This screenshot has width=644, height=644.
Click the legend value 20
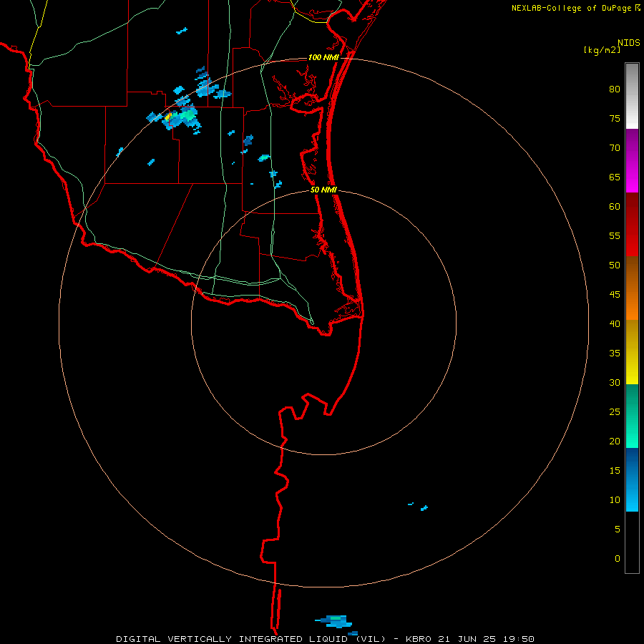click(x=615, y=441)
